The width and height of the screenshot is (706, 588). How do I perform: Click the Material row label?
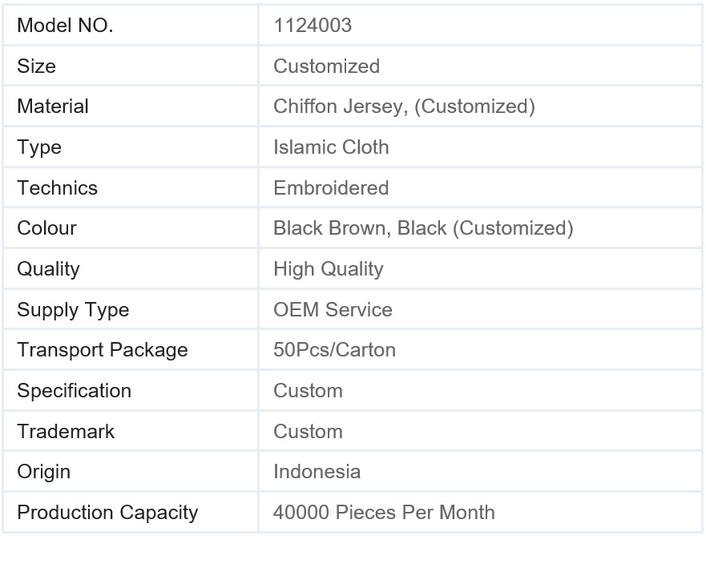tap(53, 107)
